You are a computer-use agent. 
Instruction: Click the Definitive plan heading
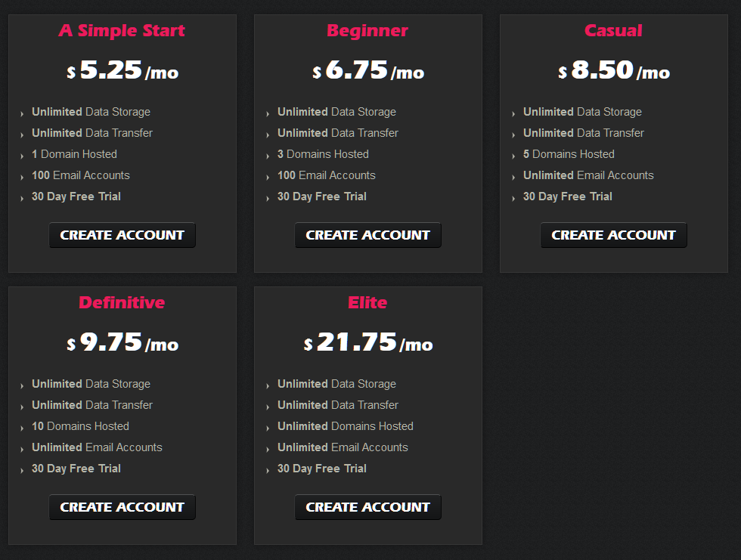pos(122,303)
